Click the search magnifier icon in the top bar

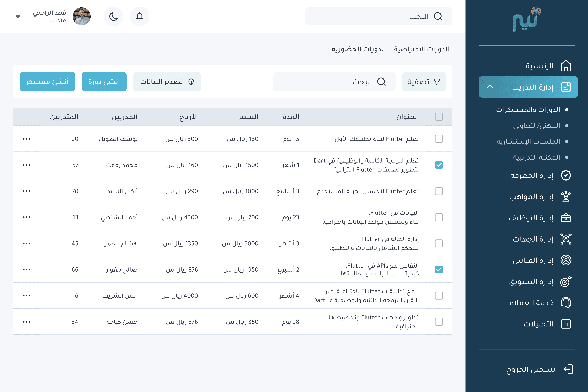(438, 17)
